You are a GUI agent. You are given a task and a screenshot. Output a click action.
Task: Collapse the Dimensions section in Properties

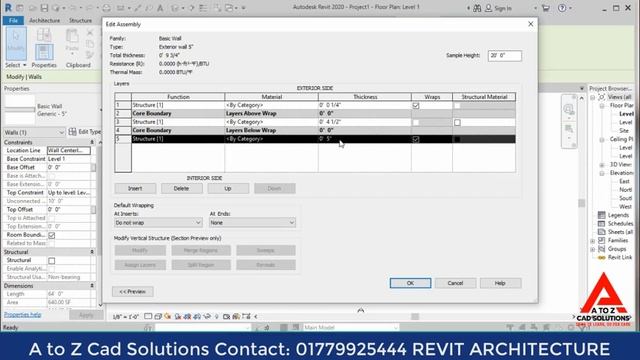92,286
